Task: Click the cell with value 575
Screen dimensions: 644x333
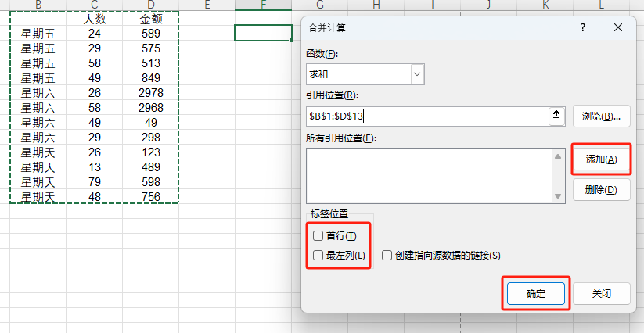Action: pos(151,48)
